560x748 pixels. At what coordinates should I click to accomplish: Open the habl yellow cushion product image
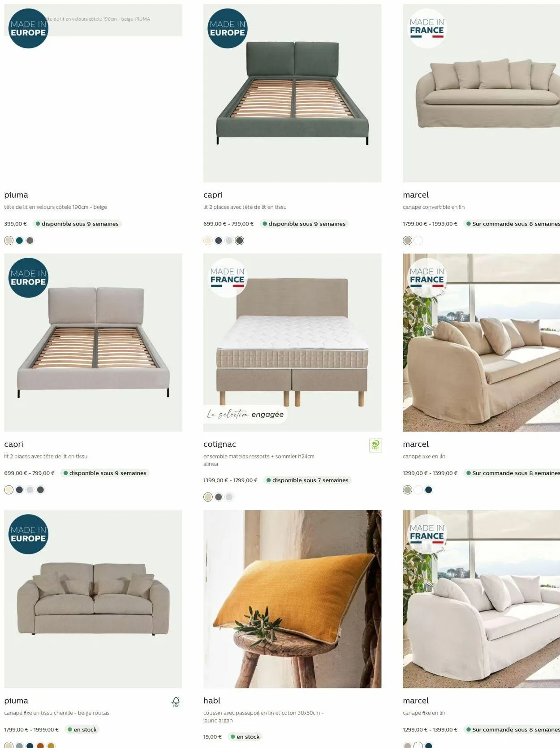click(x=292, y=599)
